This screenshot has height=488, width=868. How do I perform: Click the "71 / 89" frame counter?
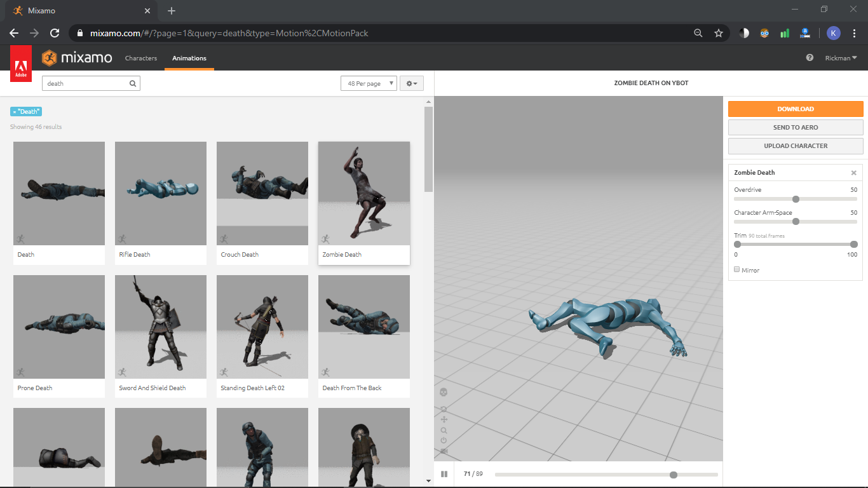pos(473,474)
